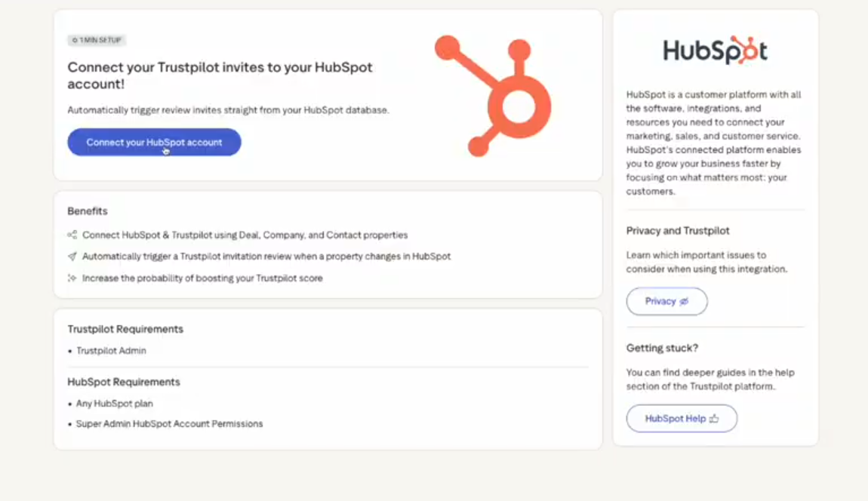Select the Benefits section heading
Screen dimensions: 868x501
click(87, 211)
